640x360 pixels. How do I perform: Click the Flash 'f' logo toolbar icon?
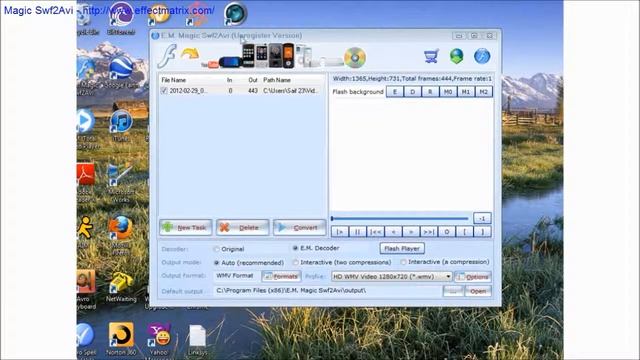click(x=167, y=56)
